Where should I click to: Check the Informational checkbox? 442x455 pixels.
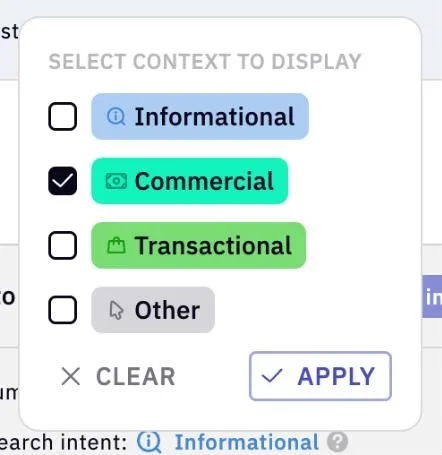[63, 116]
